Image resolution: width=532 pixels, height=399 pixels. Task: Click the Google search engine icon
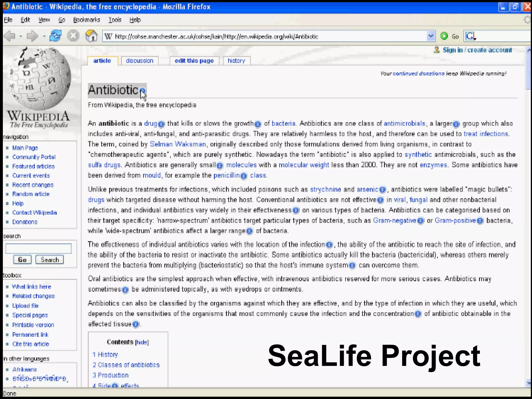tap(470, 36)
